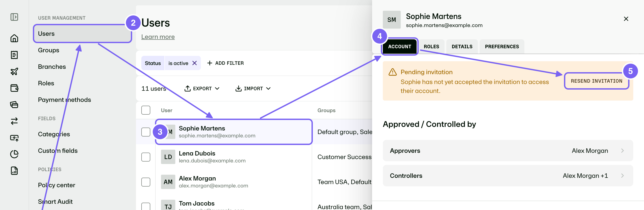Open transfers via the two-arrows icon

[14, 121]
